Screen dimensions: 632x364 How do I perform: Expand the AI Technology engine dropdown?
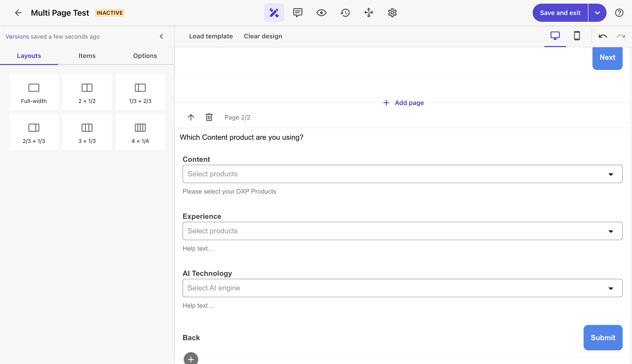tap(611, 288)
